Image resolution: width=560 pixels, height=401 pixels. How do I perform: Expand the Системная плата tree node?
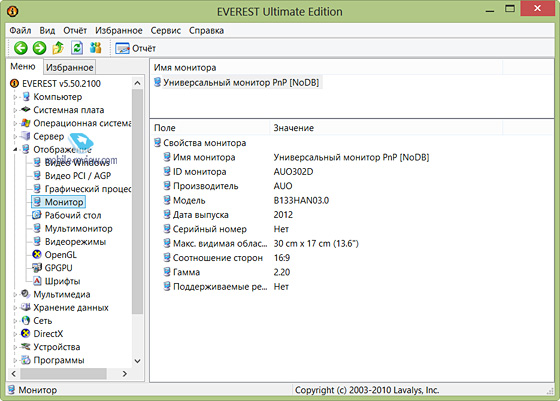pyautogui.click(x=15, y=110)
